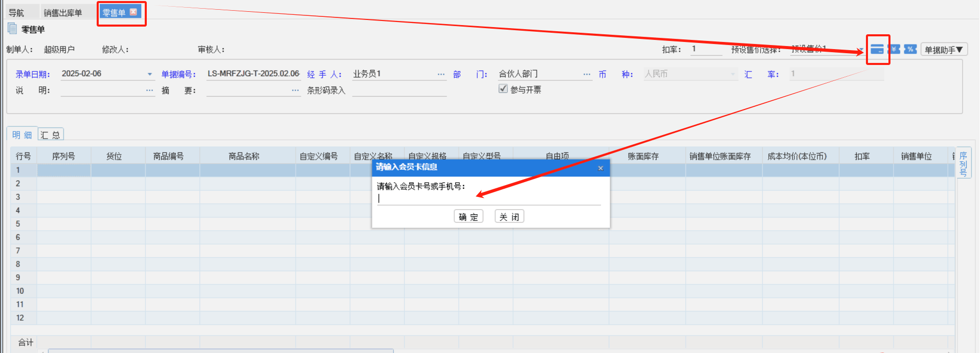Click the 扣率 input field

[x=706, y=49]
